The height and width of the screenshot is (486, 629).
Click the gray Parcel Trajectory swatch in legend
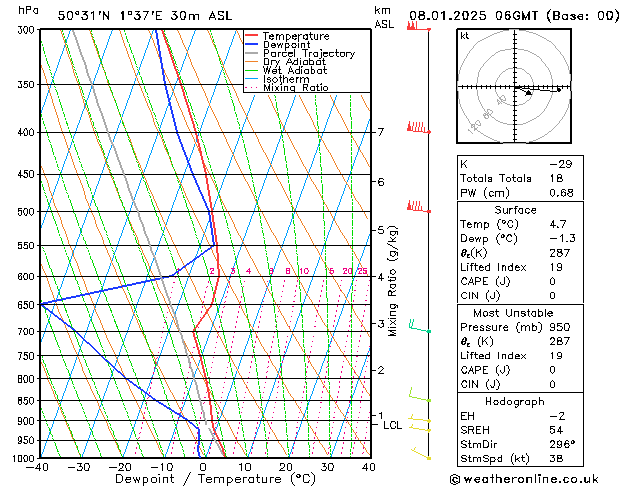[251, 53]
